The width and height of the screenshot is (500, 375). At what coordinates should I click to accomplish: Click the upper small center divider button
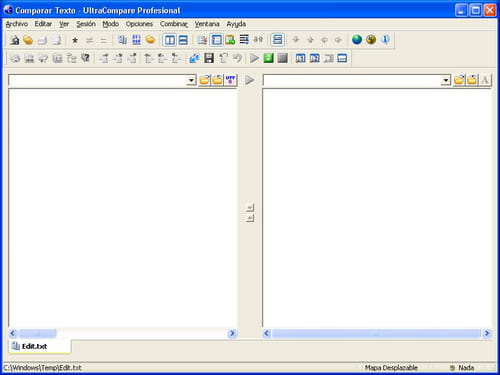coord(250,208)
